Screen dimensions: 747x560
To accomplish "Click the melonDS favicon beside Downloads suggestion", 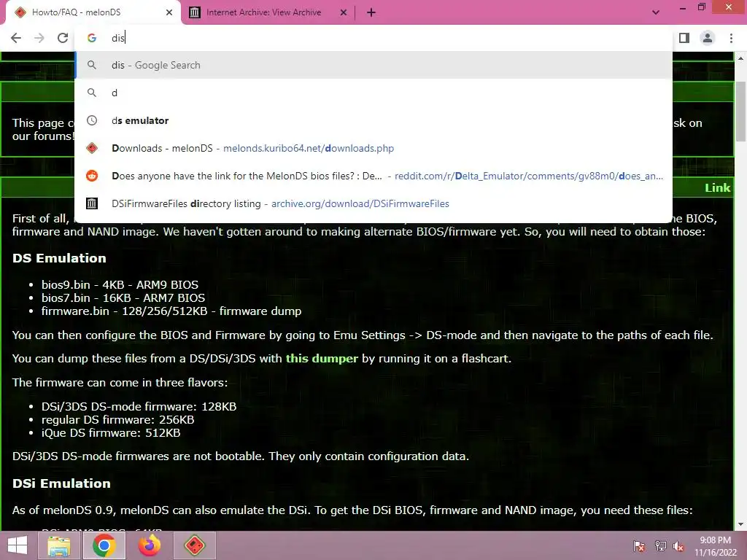I will point(92,148).
